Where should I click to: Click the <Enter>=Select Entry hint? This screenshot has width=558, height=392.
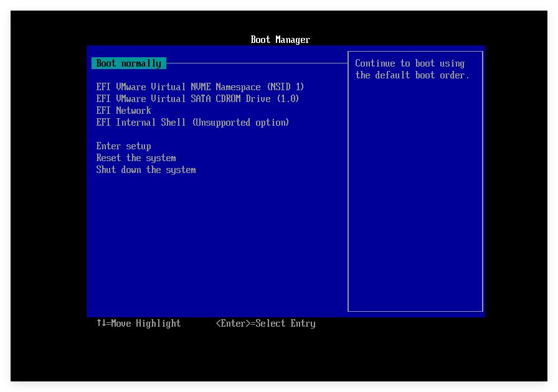265,324
